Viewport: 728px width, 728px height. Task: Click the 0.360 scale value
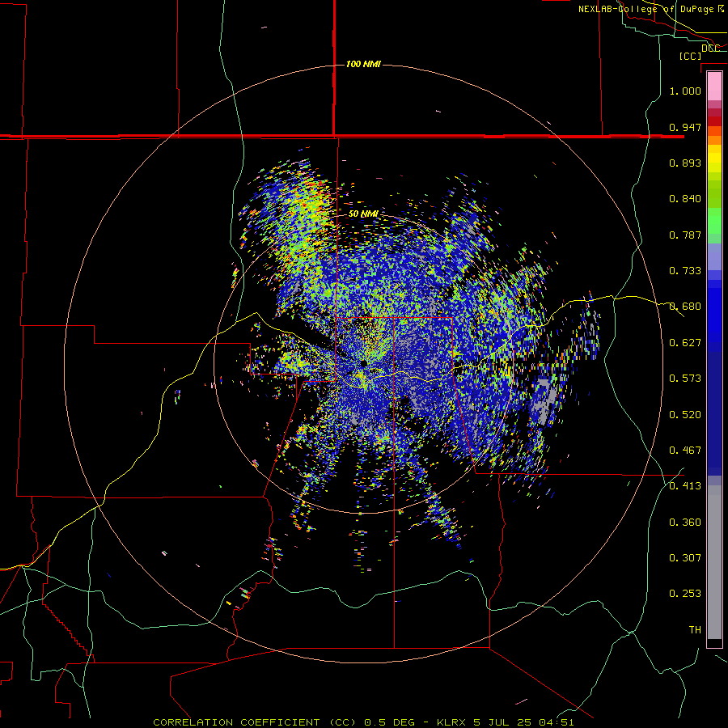(685, 523)
